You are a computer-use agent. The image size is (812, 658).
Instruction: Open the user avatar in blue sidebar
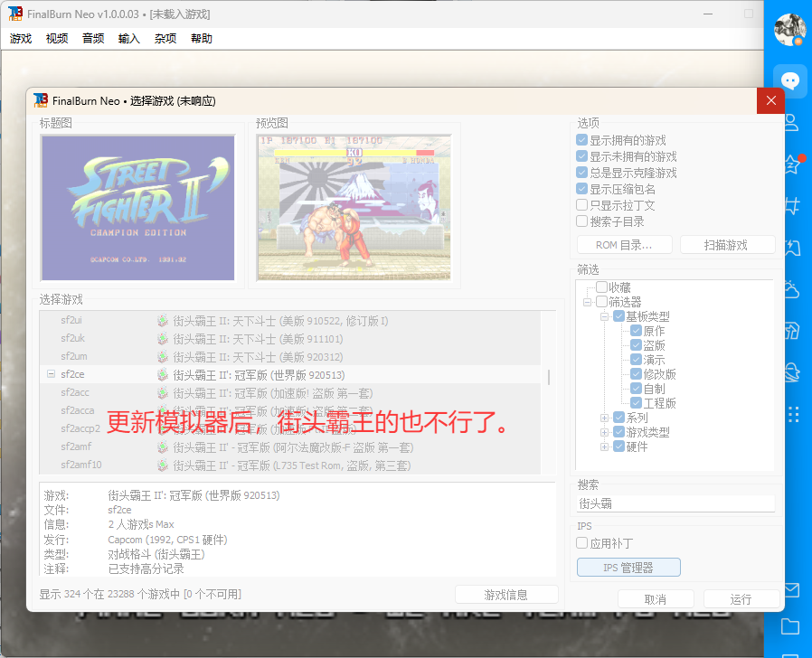pyautogui.click(x=789, y=30)
